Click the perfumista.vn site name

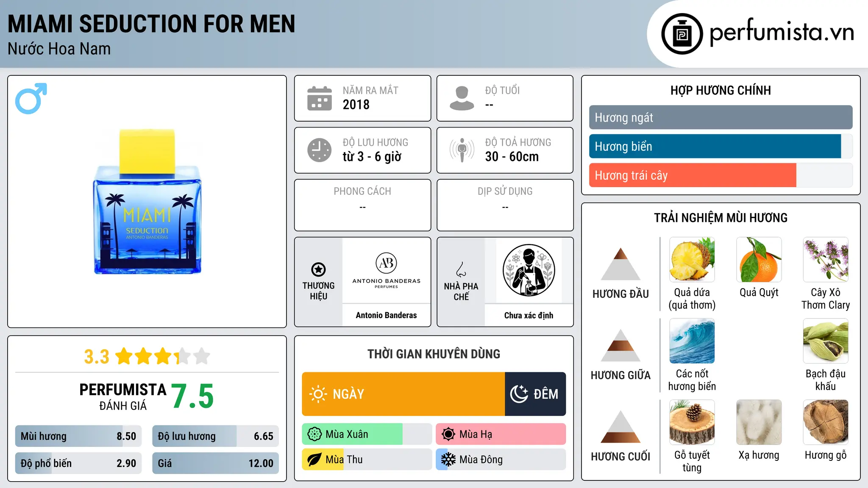[782, 32]
